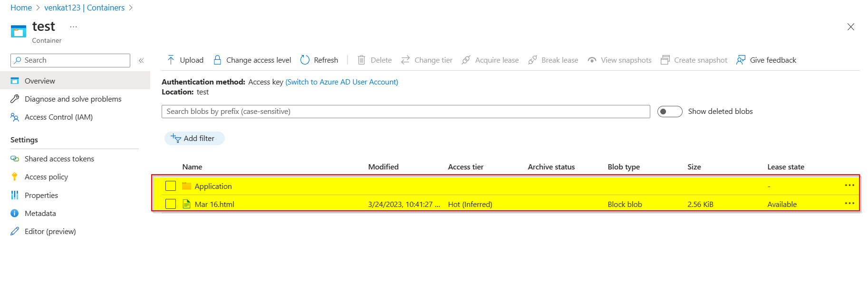The width and height of the screenshot is (868, 281).
Task: Click the 2.56 KiB size cell
Action: click(x=700, y=204)
